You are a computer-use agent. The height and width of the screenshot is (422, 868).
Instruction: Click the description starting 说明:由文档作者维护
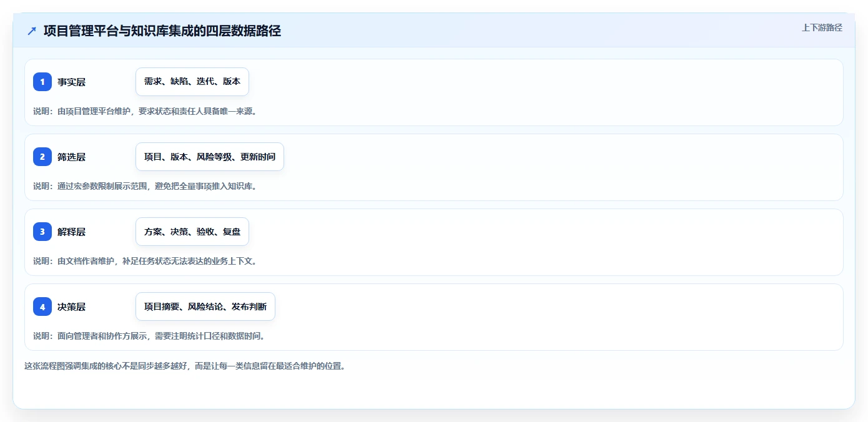pyautogui.click(x=145, y=261)
